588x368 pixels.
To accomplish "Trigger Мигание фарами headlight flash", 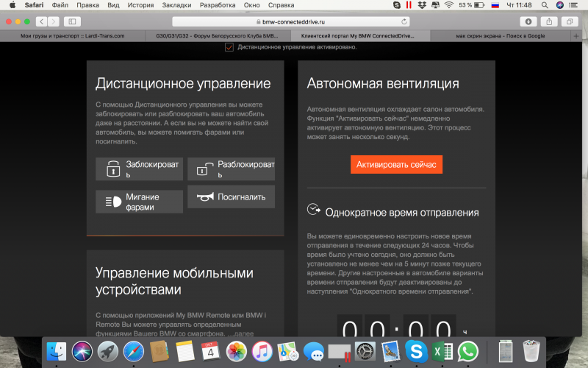I will 139,202.
